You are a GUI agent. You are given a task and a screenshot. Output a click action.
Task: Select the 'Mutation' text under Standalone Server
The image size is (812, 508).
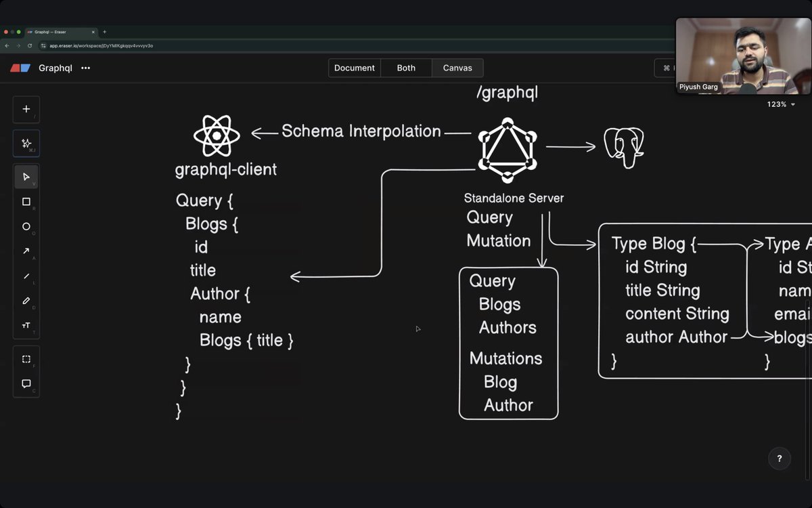click(x=499, y=241)
